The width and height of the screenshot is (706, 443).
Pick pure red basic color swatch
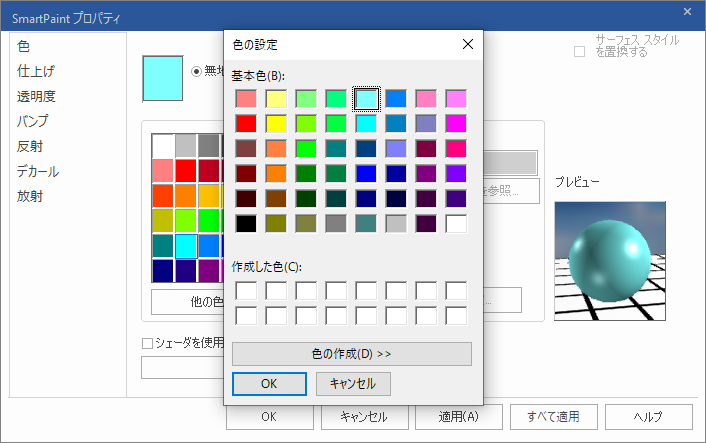pos(246,123)
